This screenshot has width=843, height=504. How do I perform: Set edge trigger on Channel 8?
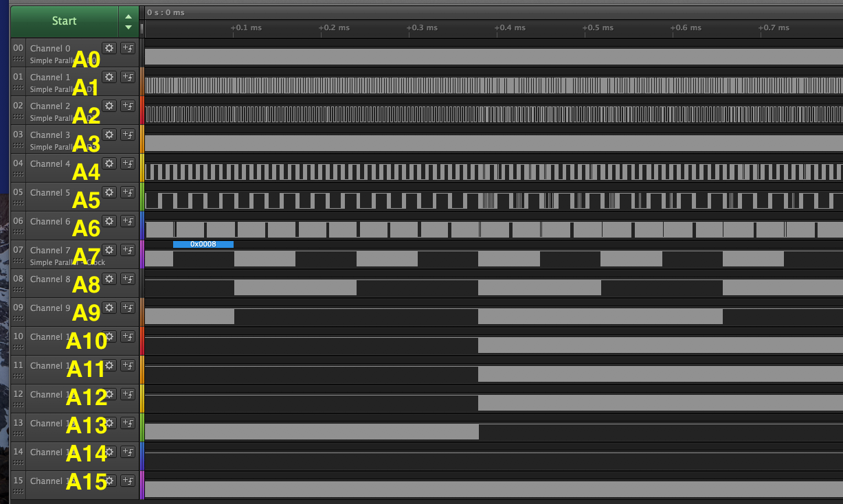(x=128, y=279)
